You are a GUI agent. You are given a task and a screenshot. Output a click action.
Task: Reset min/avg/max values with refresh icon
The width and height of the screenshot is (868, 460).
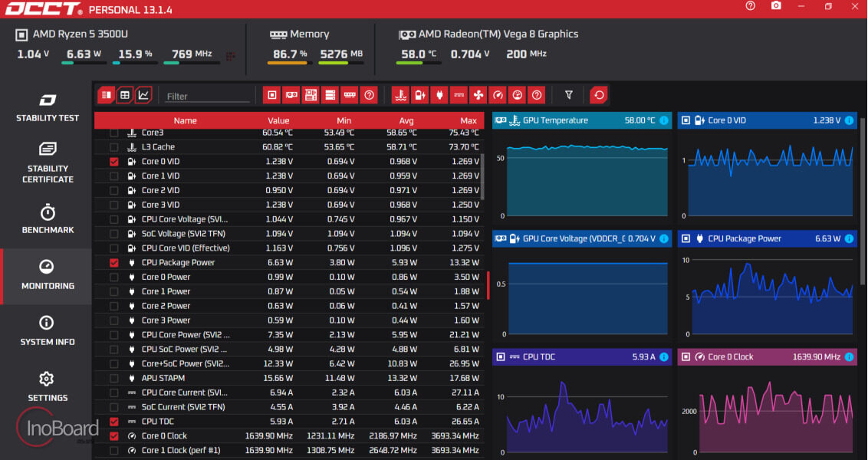coord(599,95)
